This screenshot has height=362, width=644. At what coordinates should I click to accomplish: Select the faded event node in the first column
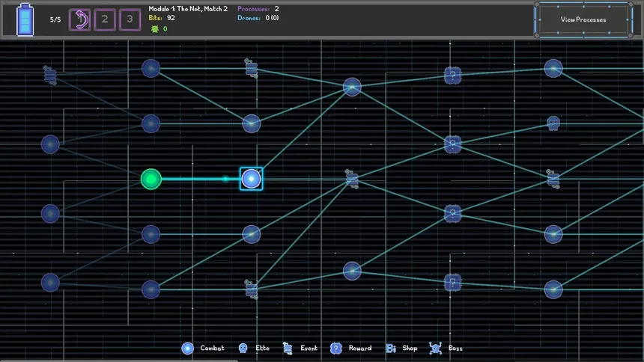coord(50,76)
